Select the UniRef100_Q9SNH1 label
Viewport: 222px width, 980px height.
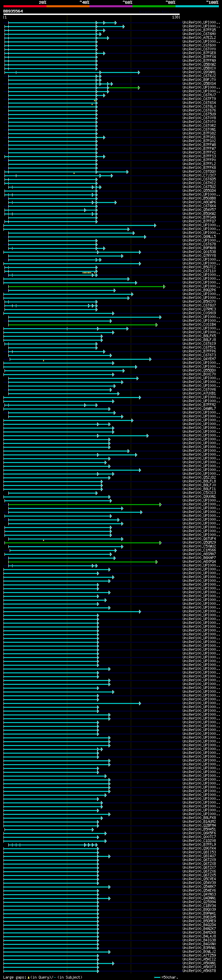(199, 72)
